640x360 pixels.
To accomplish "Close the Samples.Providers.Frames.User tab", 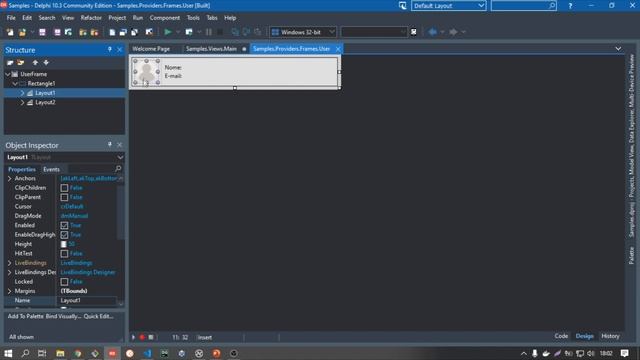I will tap(338, 49).
